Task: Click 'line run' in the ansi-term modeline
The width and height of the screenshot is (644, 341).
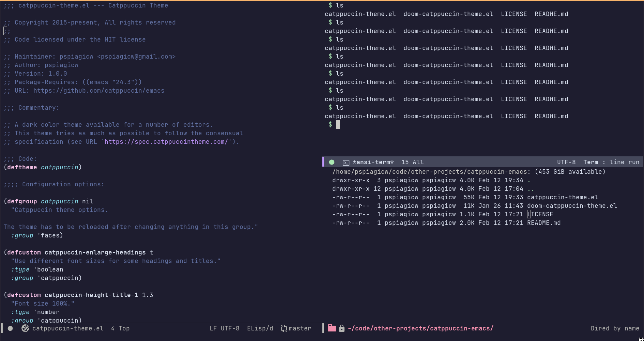Action: click(x=624, y=162)
